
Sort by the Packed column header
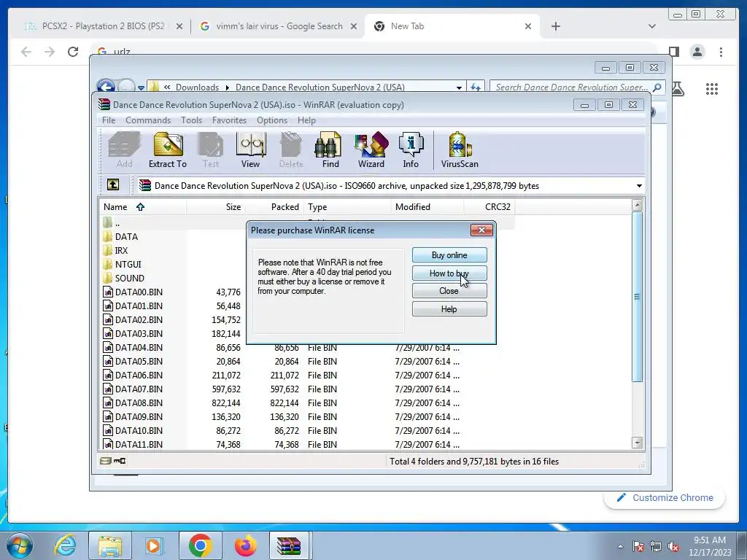pos(274,206)
